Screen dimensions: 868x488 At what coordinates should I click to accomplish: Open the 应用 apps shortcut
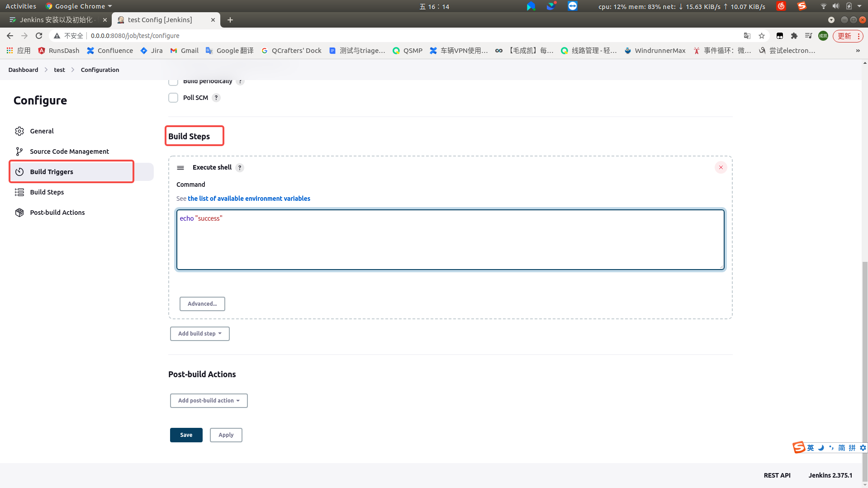click(19, 51)
